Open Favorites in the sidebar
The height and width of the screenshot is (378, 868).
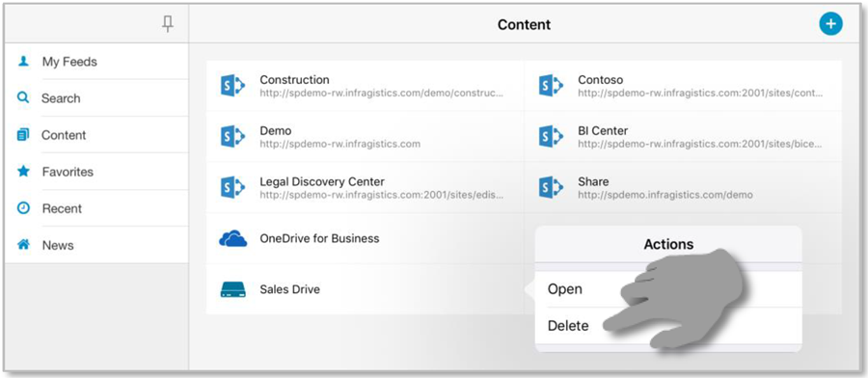point(96,172)
